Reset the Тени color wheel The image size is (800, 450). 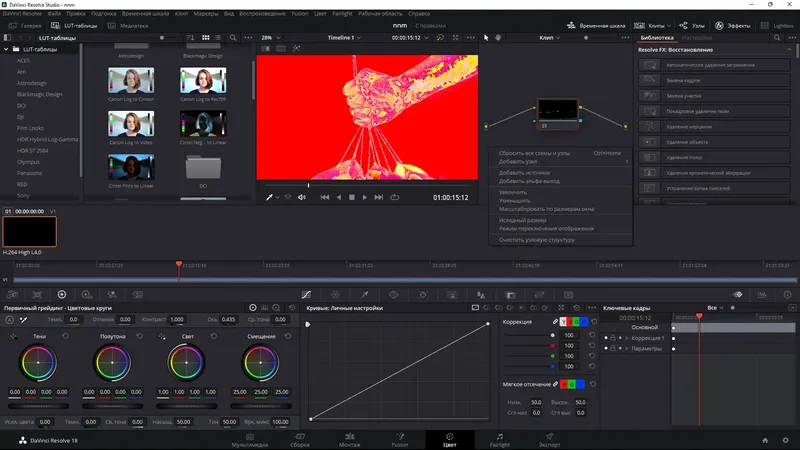coord(66,336)
